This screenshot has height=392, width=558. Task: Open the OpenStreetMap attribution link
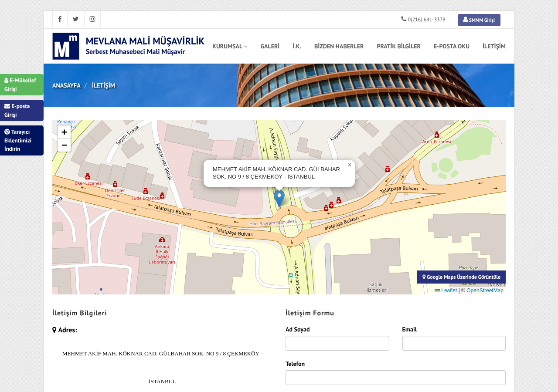pyautogui.click(x=485, y=291)
